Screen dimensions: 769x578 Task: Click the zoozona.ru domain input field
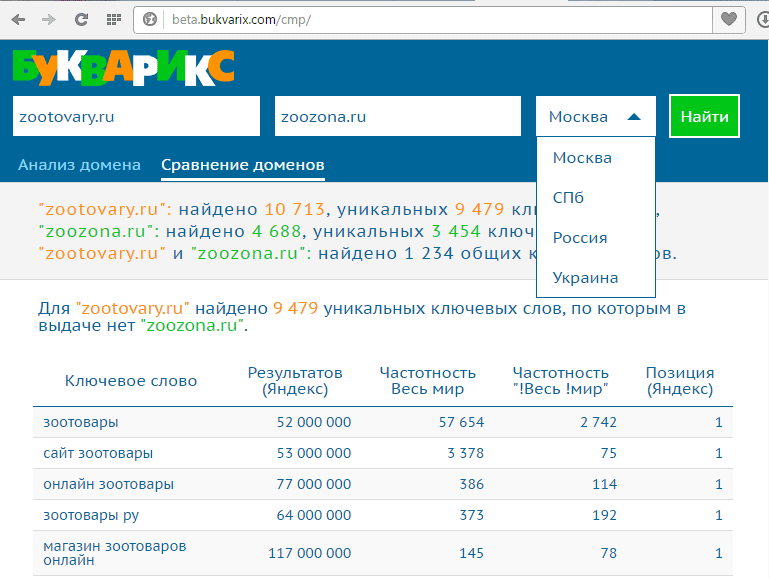coord(398,116)
